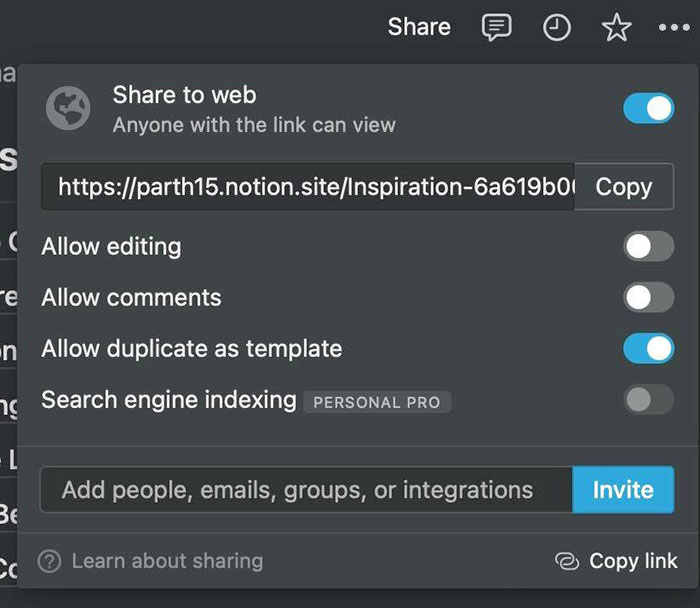Click the globe Share to web icon
The width and height of the screenshot is (700, 608).
tap(68, 109)
